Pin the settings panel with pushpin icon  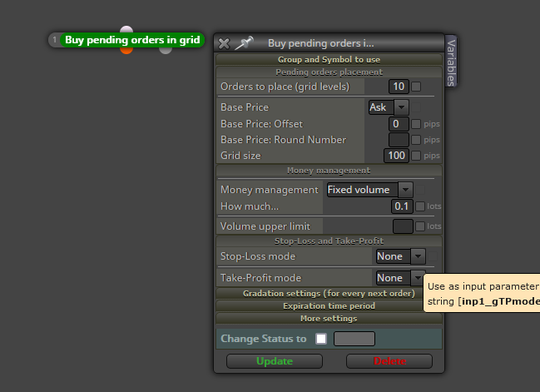(x=244, y=43)
